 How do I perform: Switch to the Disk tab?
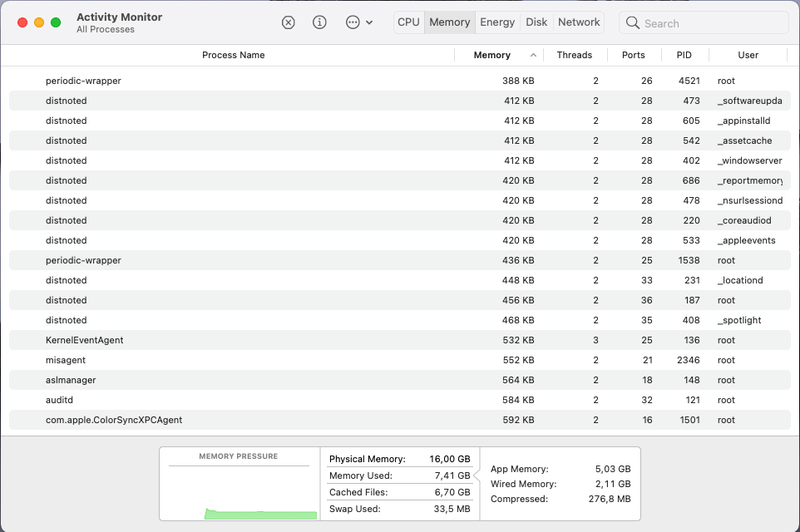[536, 22]
